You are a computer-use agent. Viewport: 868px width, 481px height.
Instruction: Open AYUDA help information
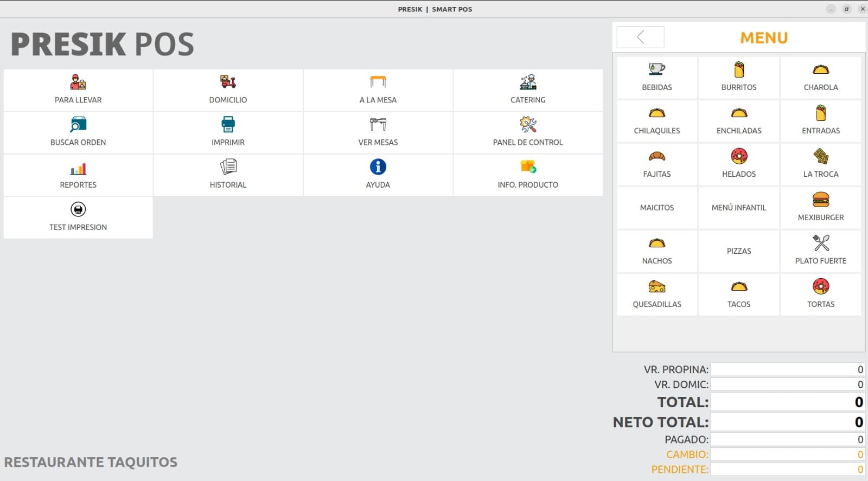[378, 175]
